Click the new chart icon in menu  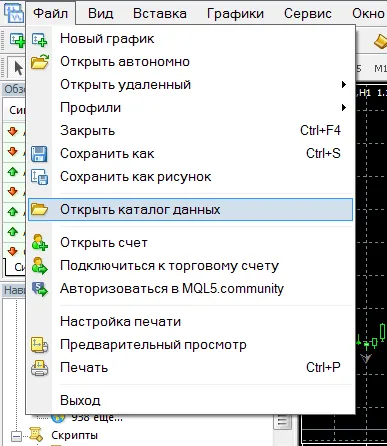click(x=39, y=39)
